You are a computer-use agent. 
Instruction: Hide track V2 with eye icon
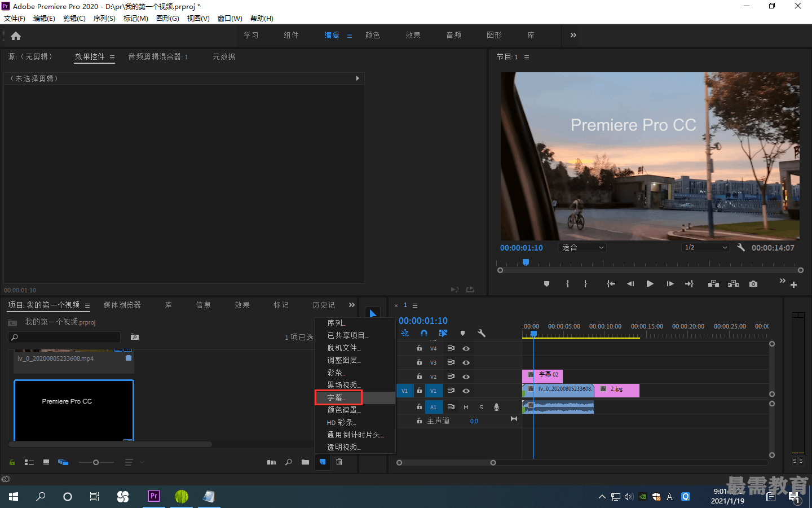click(466, 376)
